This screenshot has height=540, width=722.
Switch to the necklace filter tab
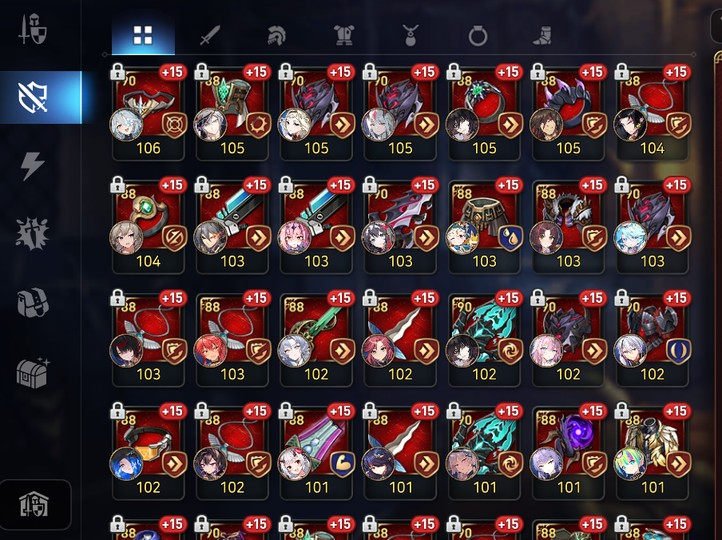[410, 35]
